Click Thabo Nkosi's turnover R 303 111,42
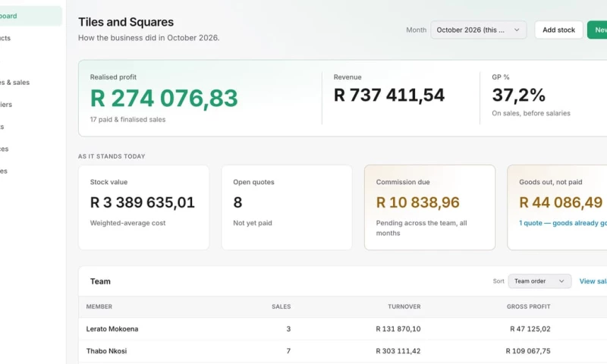Viewport: 607px width, 364px height. pyautogui.click(x=398, y=351)
